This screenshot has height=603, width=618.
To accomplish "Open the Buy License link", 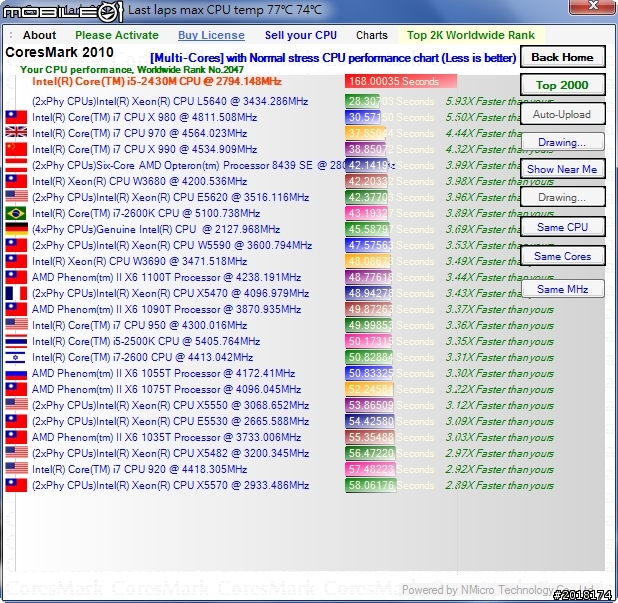I will pos(211,35).
